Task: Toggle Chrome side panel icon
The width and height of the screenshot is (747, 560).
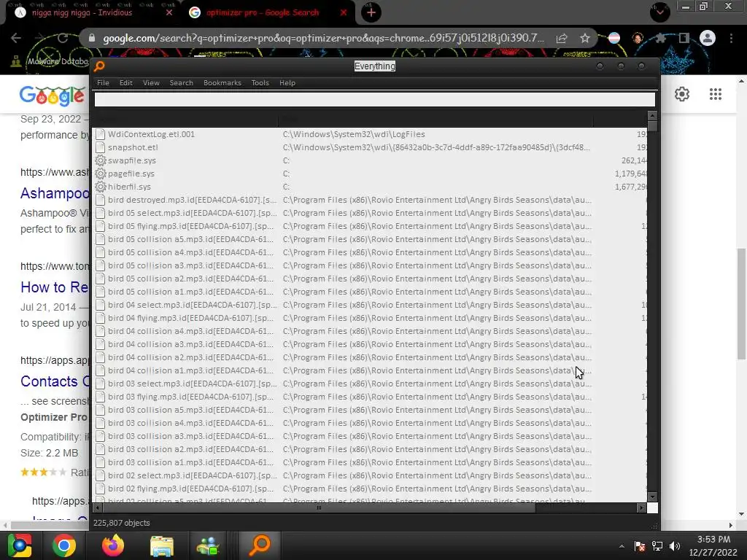Action: click(684, 38)
